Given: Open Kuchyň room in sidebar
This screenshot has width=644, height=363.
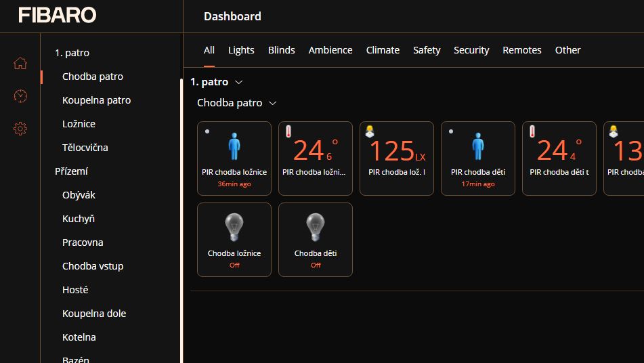Looking at the screenshot, I should 78,219.
